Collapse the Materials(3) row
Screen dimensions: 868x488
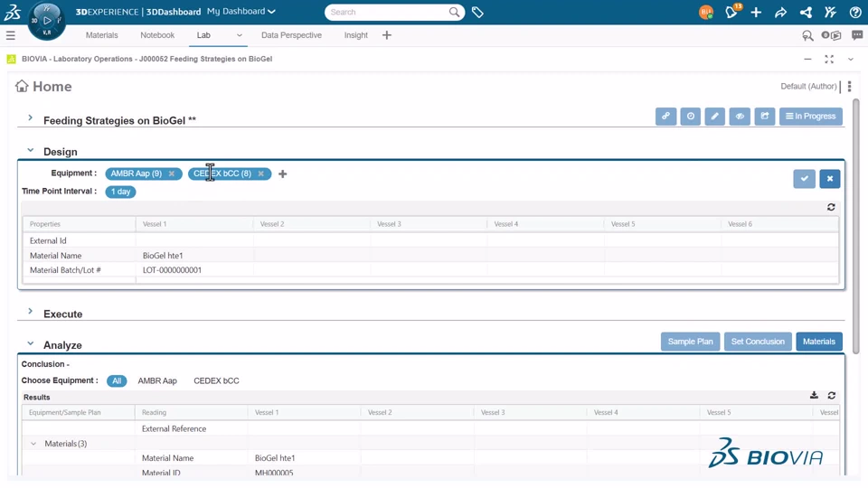pyautogui.click(x=33, y=444)
